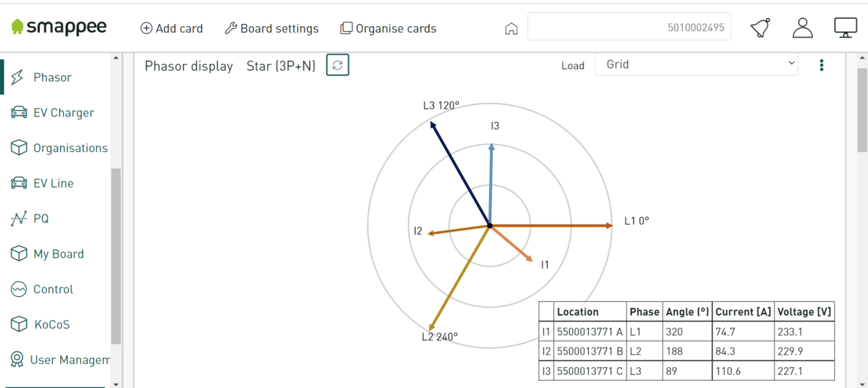Select EV Charger in the sidebar
Image resolution: width=868 pixels, height=388 pixels.
click(53, 113)
